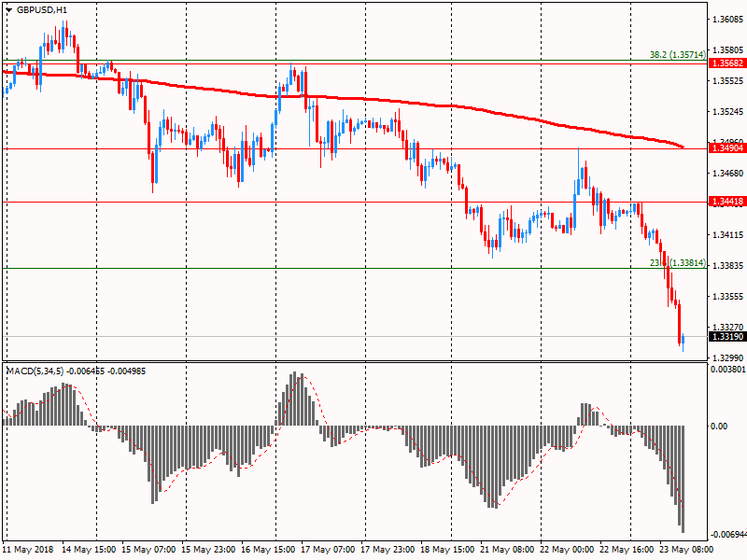Click the 23.6 (1.33814) Fibonacci label
The height and width of the screenshot is (560, 747).
coord(675,263)
